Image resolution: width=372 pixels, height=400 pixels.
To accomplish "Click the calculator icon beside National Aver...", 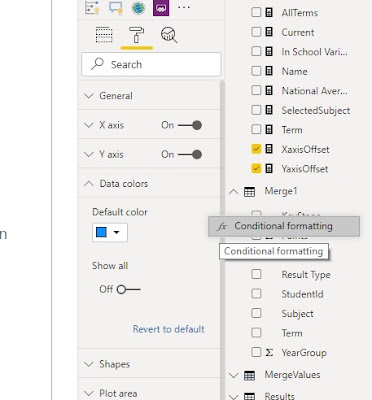I will [x=269, y=90].
